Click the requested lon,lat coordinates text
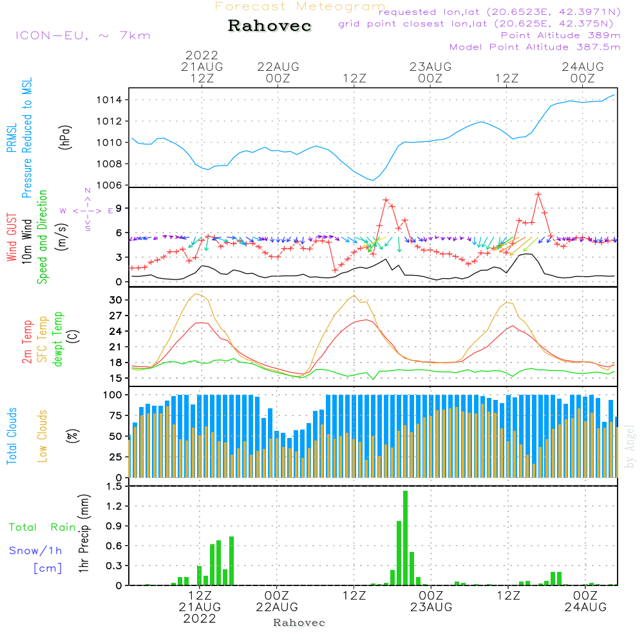644x644 pixels. coord(500,12)
